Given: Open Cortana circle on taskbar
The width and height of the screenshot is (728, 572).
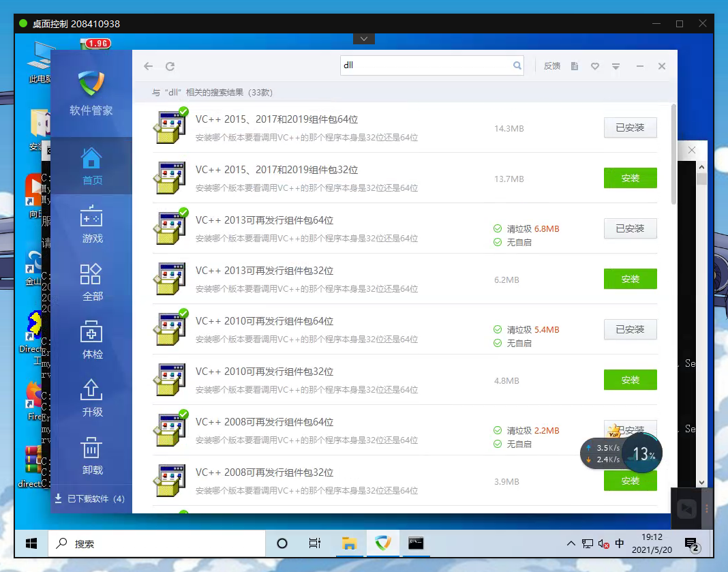Looking at the screenshot, I should click(x=282, y=543).
